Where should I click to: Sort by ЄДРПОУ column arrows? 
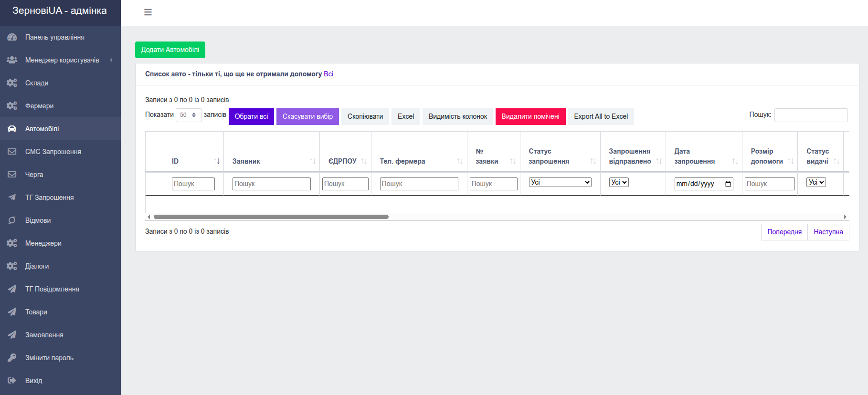point(364,161)
